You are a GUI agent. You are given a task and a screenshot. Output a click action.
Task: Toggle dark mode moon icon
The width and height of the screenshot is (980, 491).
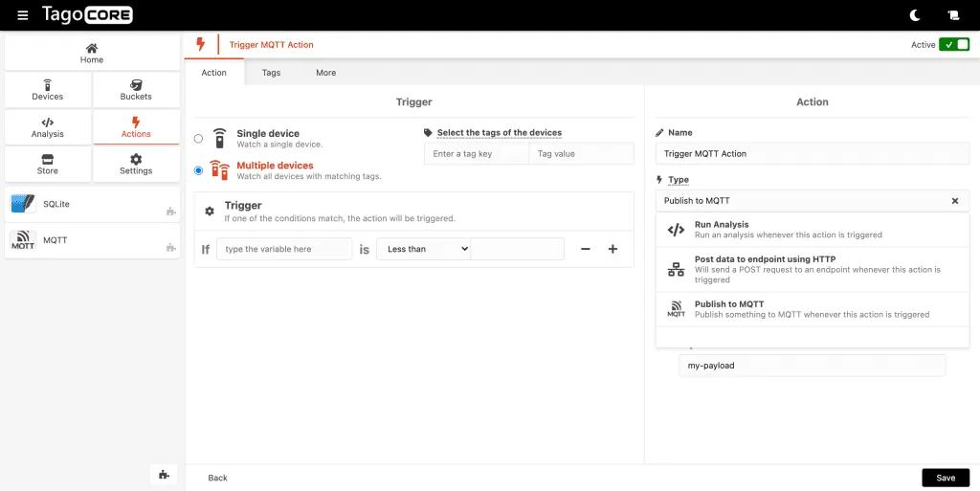(x=914, y=15)
